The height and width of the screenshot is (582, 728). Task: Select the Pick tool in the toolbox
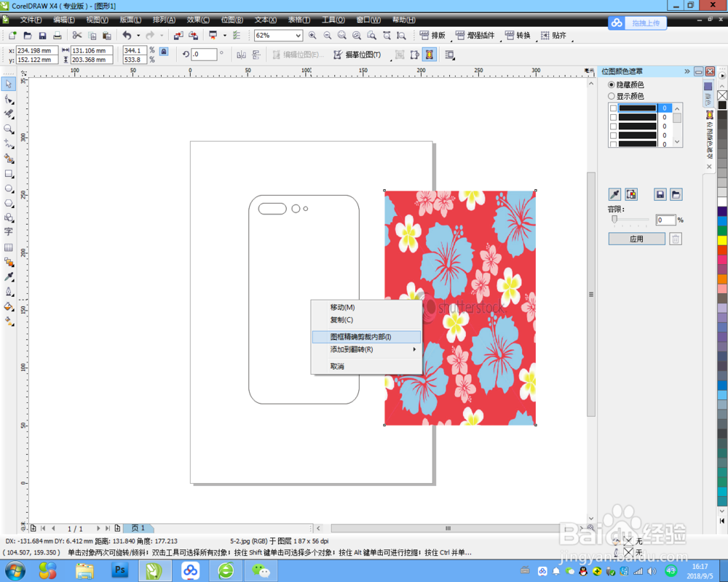pyautogui.click(x=9, y=84)
